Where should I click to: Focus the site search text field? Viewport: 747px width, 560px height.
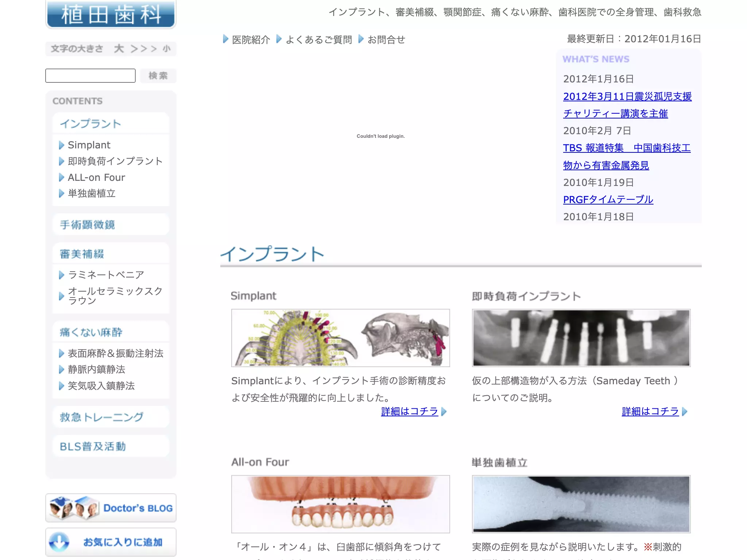[90, 75]
